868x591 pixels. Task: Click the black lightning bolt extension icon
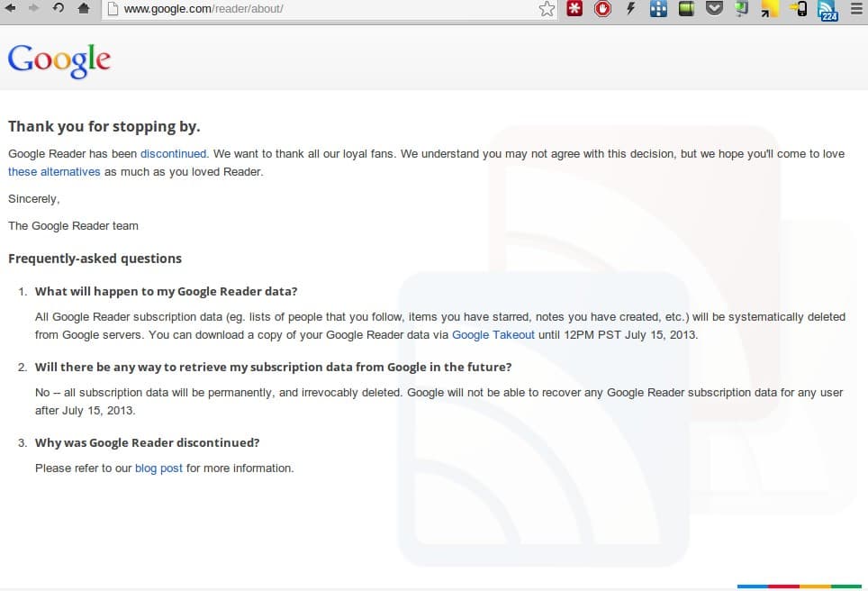point(630,8)
